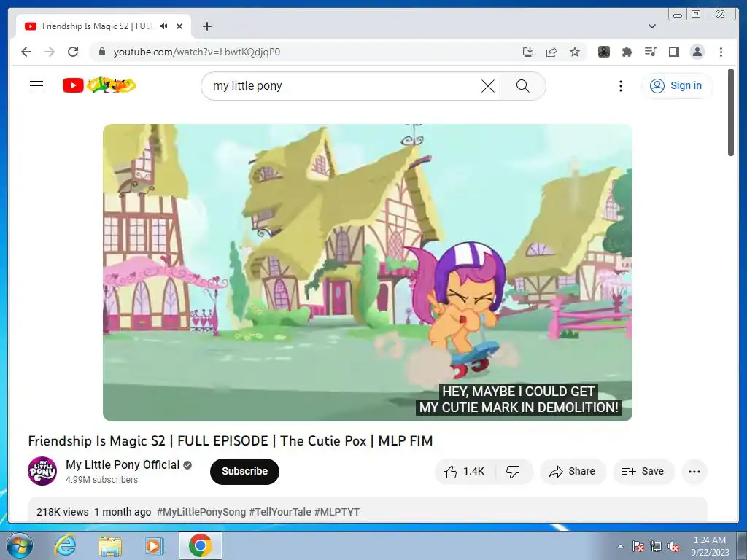
Task: Open more actions ellipsis button
Action: click(694, 472)
